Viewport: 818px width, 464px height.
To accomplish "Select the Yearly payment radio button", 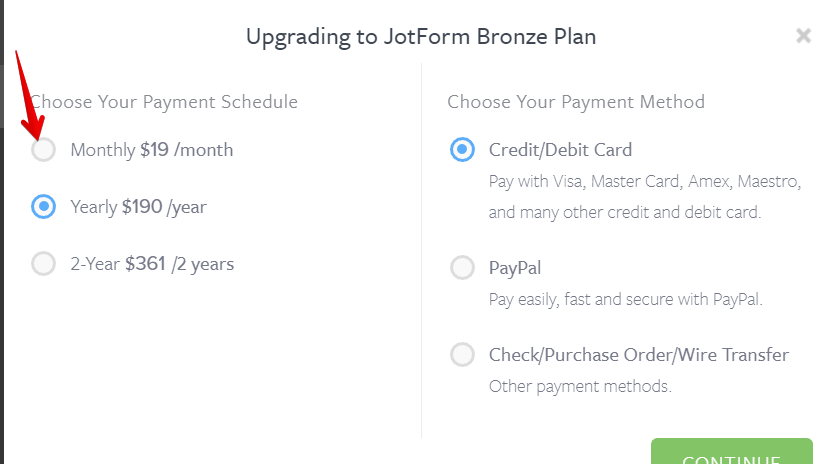I will tap(43, 207).
